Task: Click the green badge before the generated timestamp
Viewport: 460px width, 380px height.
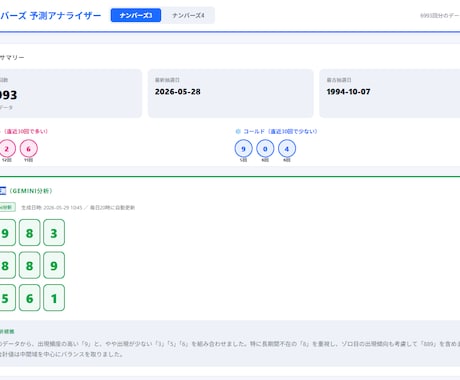Action: 7,207
